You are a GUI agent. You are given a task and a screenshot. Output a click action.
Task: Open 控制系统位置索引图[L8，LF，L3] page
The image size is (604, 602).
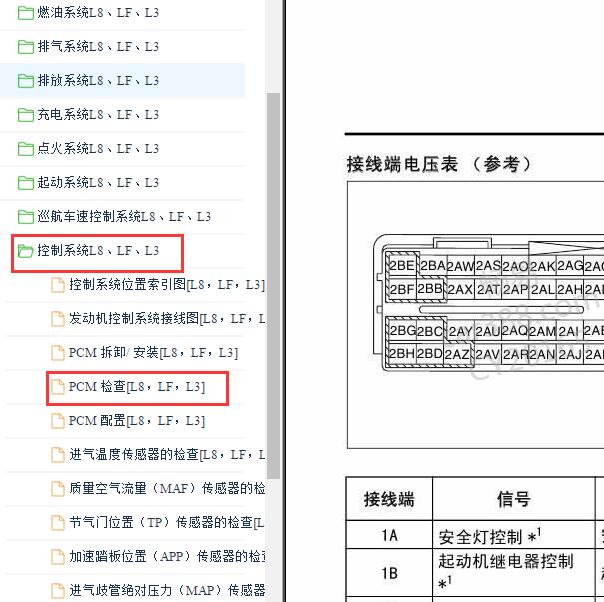(167, 285)
